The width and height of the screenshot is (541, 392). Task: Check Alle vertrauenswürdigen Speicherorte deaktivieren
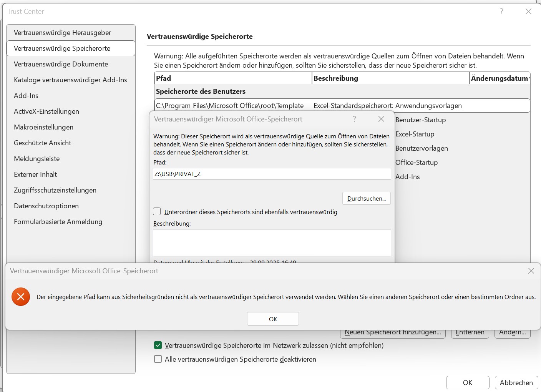coord(158,359)
